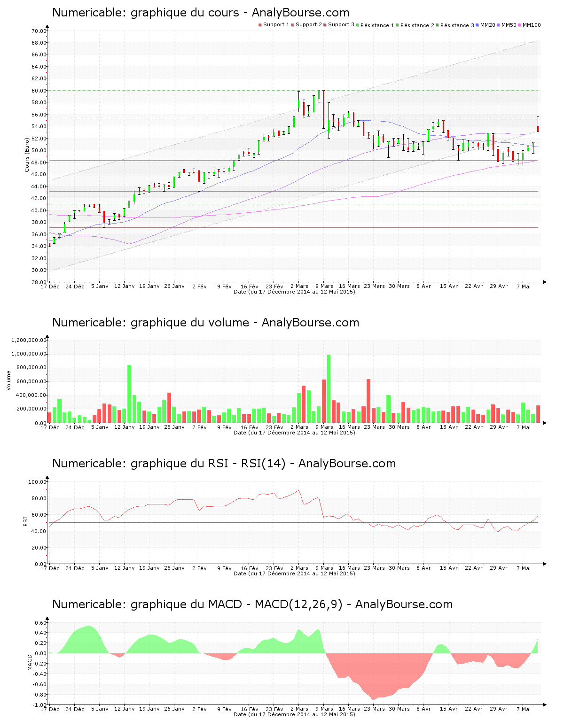
Task: Click '9 Mars' date under volume chart
Action: pos(324,427)
